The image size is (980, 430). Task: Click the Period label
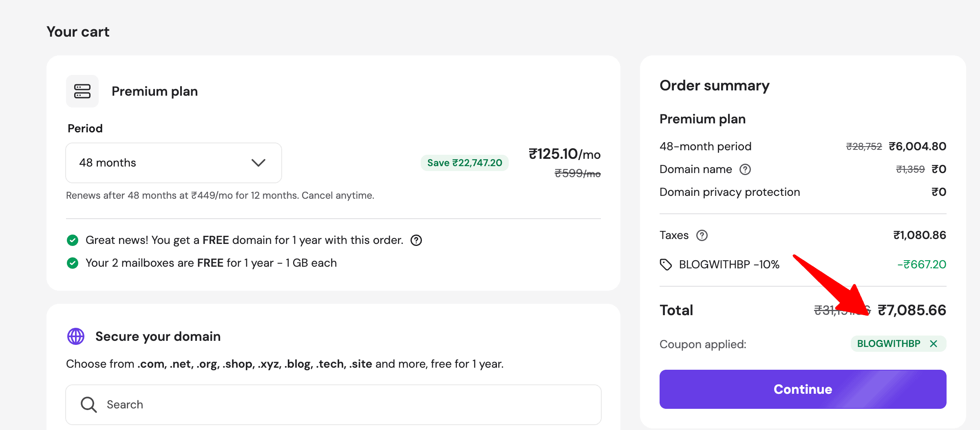85,129
